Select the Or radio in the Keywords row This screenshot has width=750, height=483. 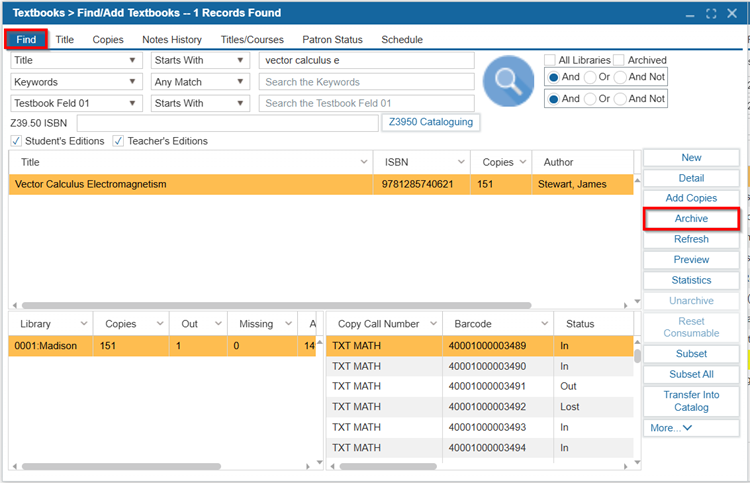pos(590,77)
